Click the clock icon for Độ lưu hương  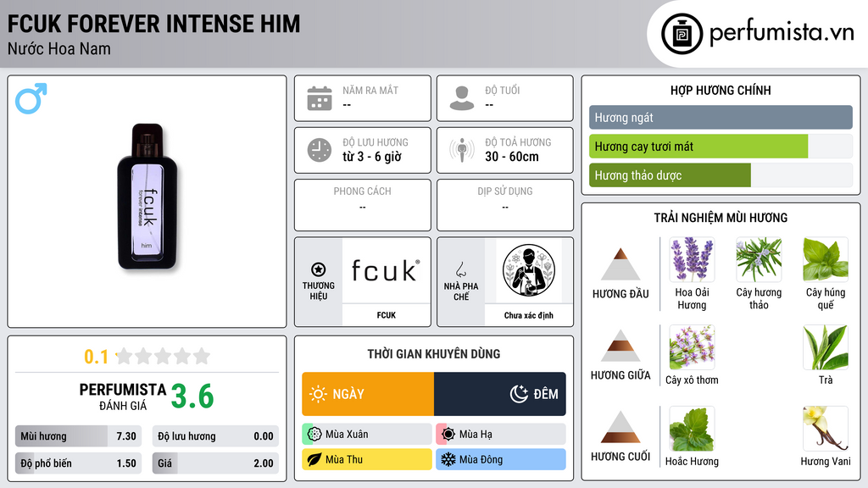[x=320, y=150]
